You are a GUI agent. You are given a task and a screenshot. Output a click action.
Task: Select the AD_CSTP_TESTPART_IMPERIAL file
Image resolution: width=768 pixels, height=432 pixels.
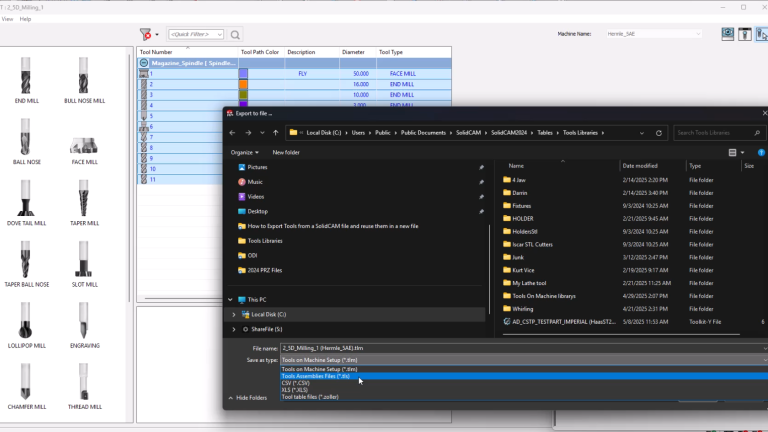(563, 322)
